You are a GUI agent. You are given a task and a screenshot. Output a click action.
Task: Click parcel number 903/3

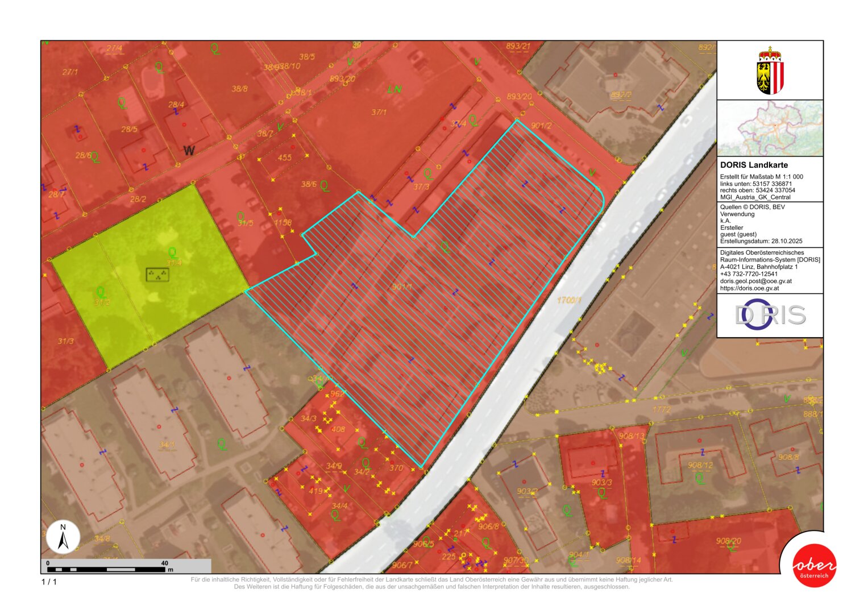pos(601,482)
